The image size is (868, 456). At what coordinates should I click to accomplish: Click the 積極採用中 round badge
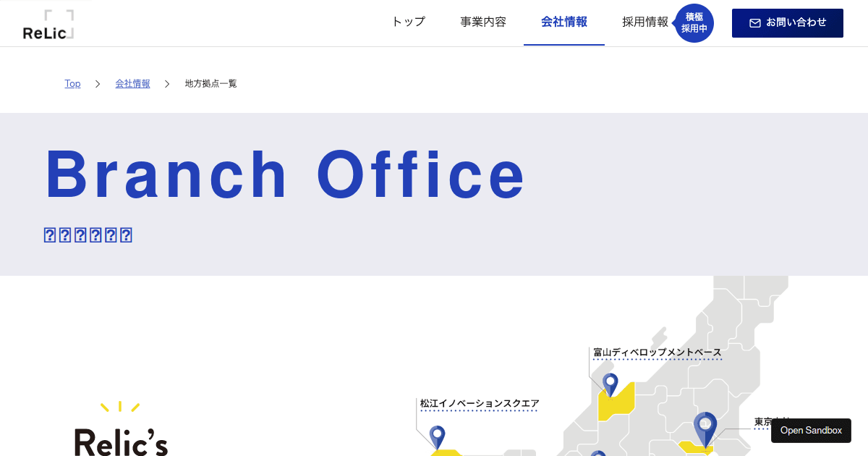tap(694, 23)
